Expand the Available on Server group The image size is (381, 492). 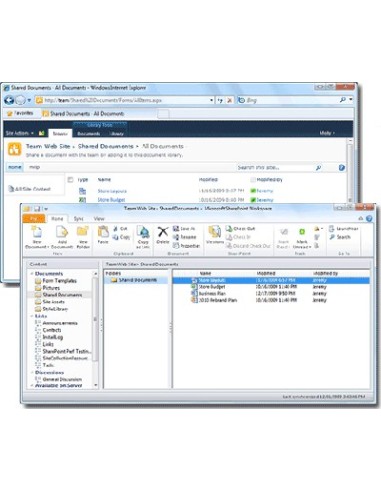click(x=32, y=385)
